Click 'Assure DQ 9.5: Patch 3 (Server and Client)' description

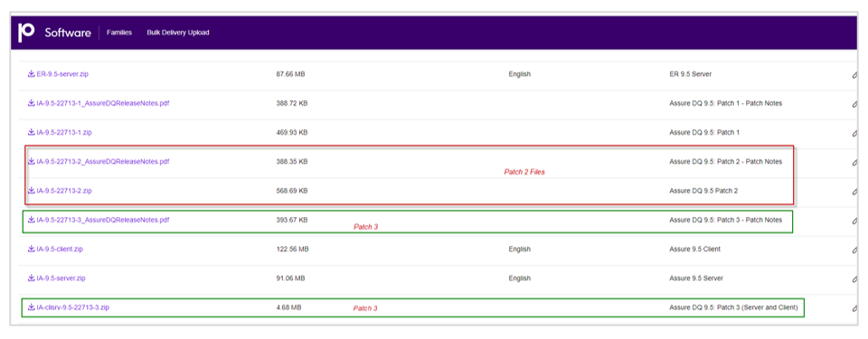pos(733,306)
